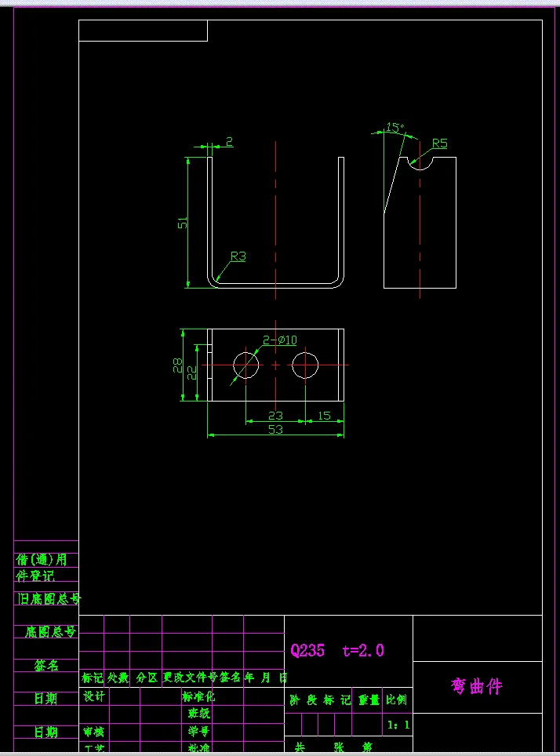This screenshot has width=560, height=756.
Task: Click the "设计" cell in title block
Action: [94, 696]
